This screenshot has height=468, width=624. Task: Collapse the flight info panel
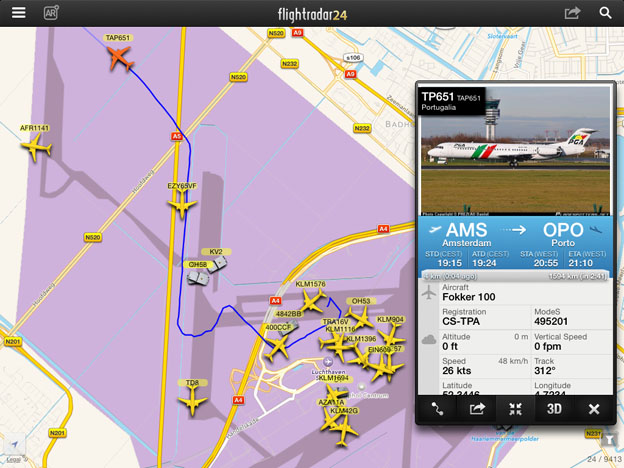click(515, 409)
